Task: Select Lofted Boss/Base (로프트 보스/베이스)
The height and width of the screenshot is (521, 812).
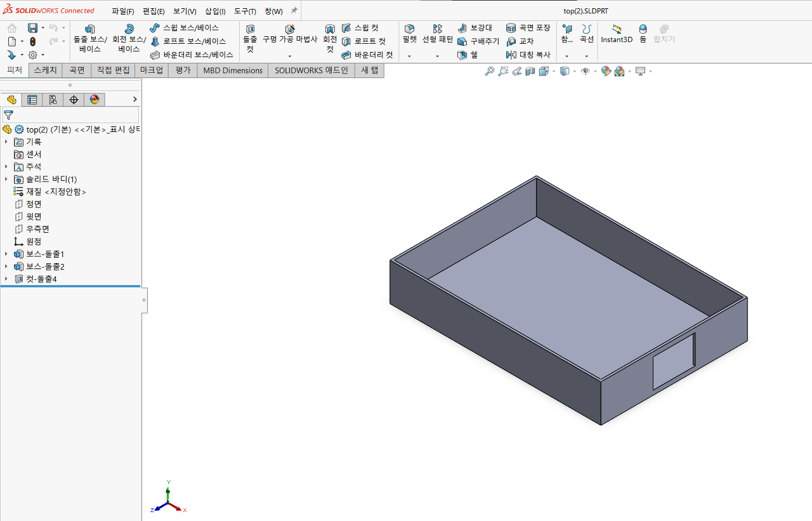Action: (188, 41)
